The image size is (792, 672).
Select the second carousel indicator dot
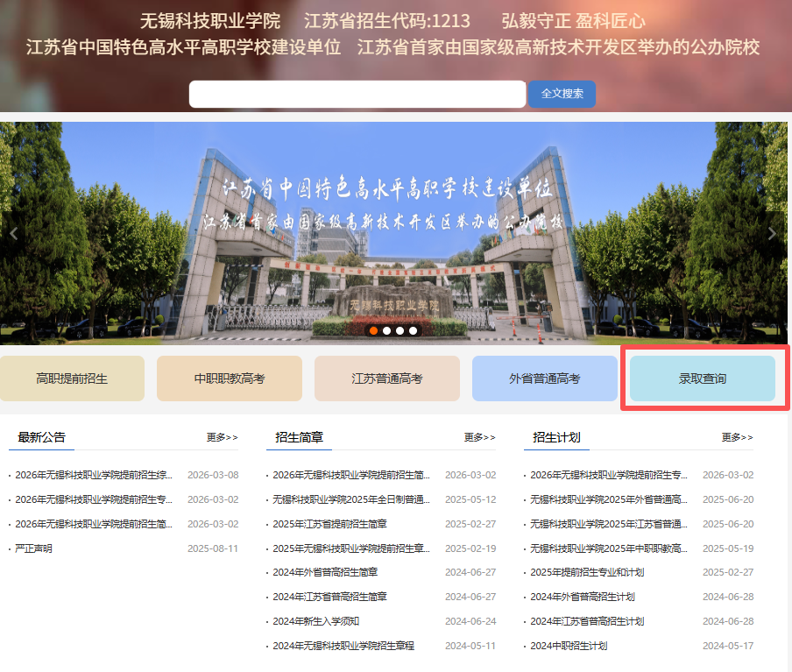point(386,331)
